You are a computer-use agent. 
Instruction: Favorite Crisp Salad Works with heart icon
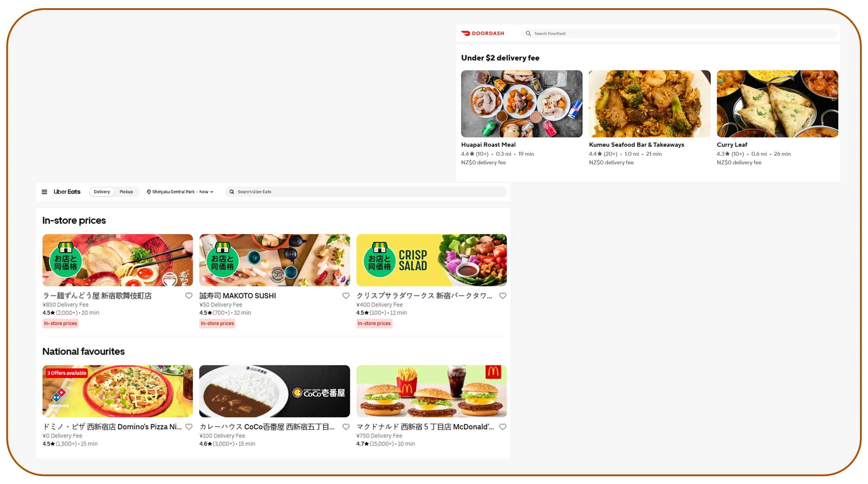(503, 296)
